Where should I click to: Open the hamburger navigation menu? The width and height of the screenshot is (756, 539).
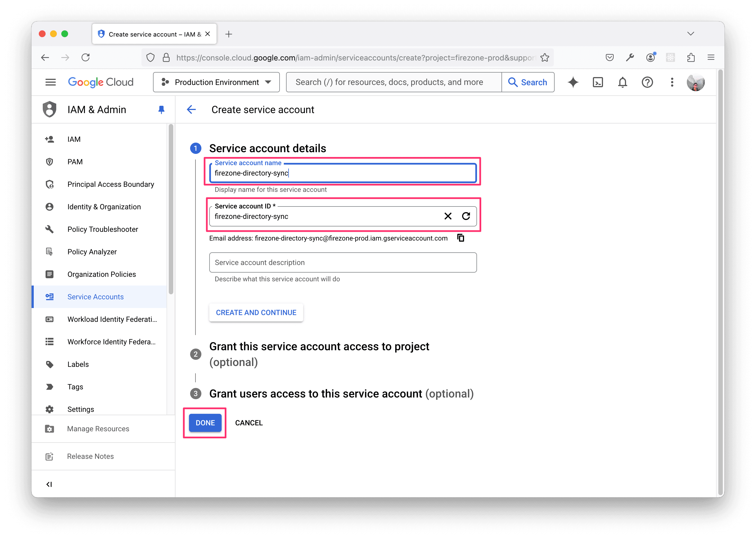tap(50, 82)
